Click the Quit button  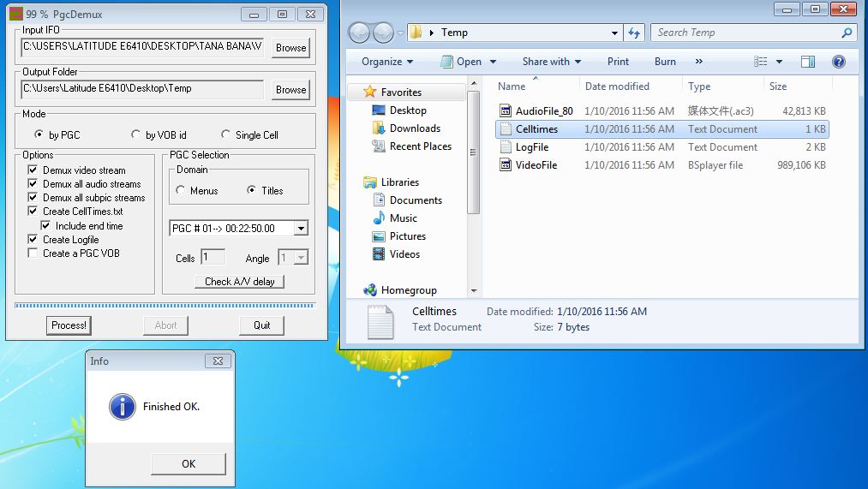tap(262, 325)
